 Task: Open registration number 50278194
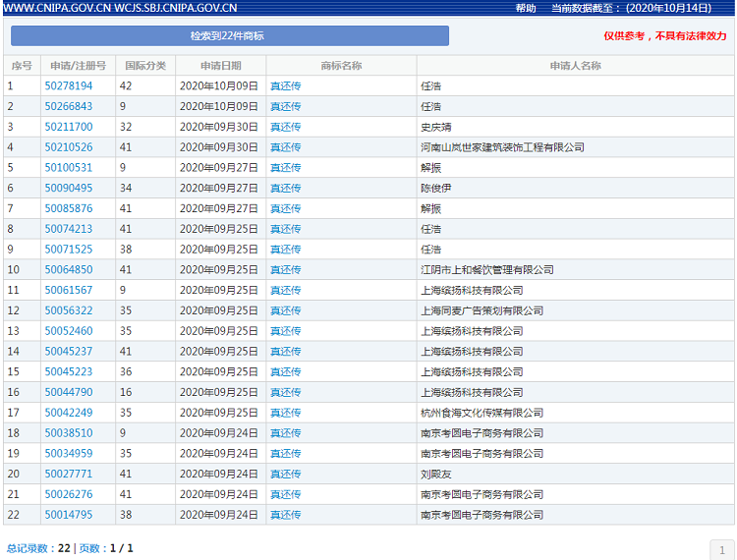coord(69,86)
